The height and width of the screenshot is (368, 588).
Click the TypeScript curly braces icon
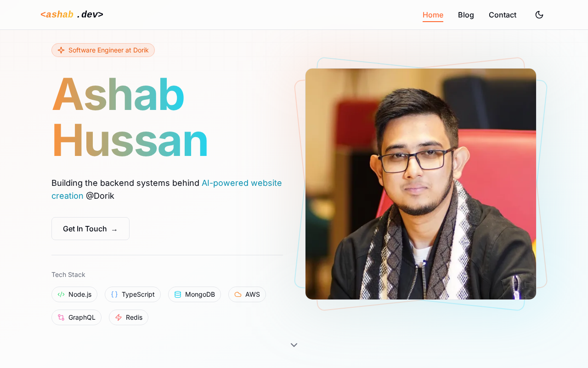114,294
